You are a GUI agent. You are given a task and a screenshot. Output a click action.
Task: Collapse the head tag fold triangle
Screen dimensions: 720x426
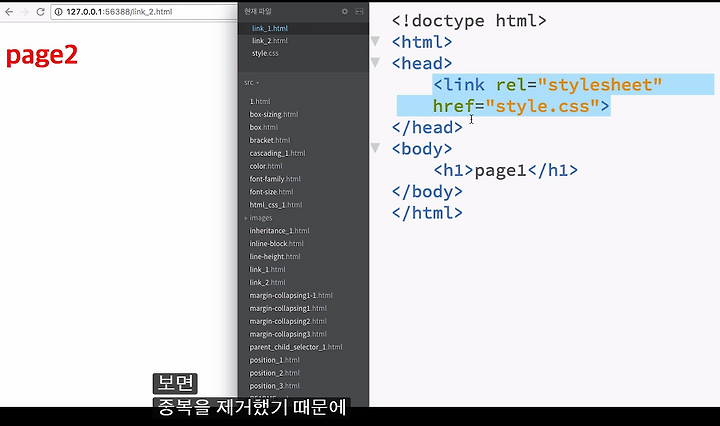(375, 62)
